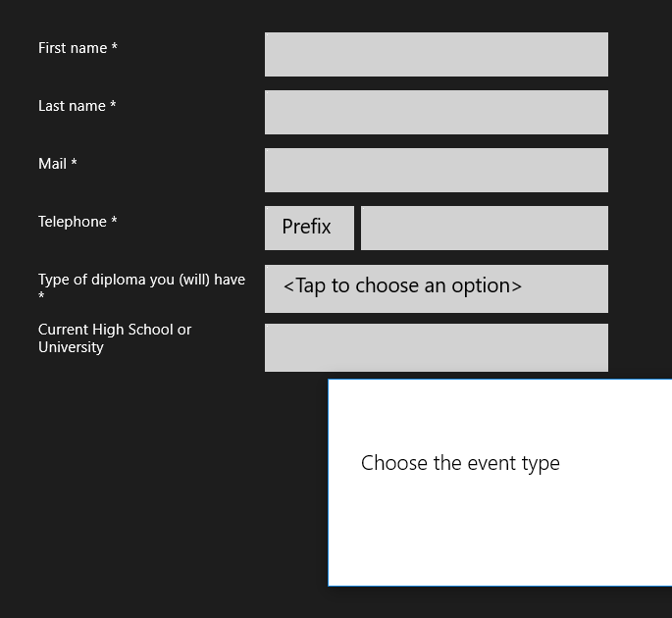Click the 'First name' label
The image size is (672, 618).
click(x=73, y=48)
